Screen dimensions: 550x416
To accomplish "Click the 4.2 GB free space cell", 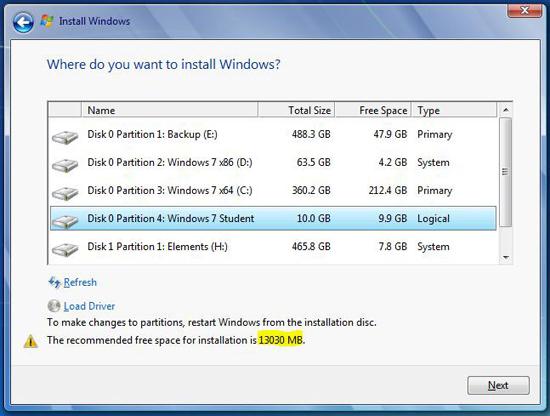I will (x=393, y=162).
